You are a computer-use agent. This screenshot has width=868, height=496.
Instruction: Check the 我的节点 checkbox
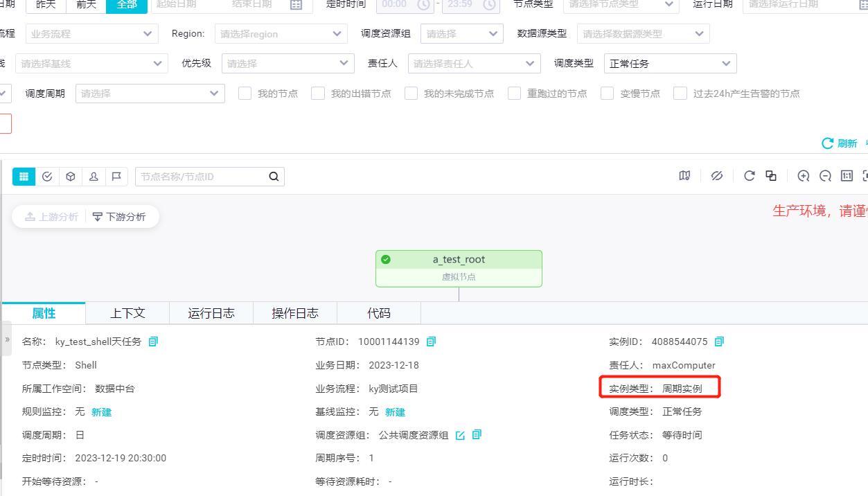click(245, 93)
